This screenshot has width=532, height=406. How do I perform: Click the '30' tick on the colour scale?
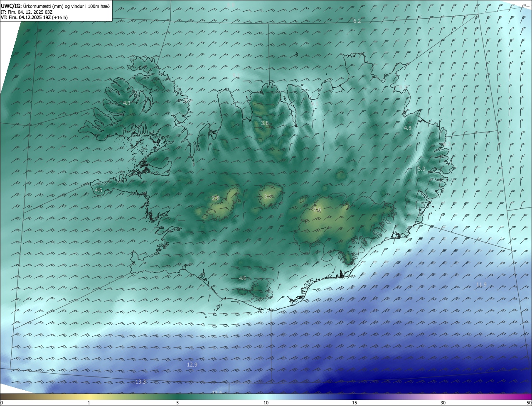pyautogui.click(x=443, y=403)
